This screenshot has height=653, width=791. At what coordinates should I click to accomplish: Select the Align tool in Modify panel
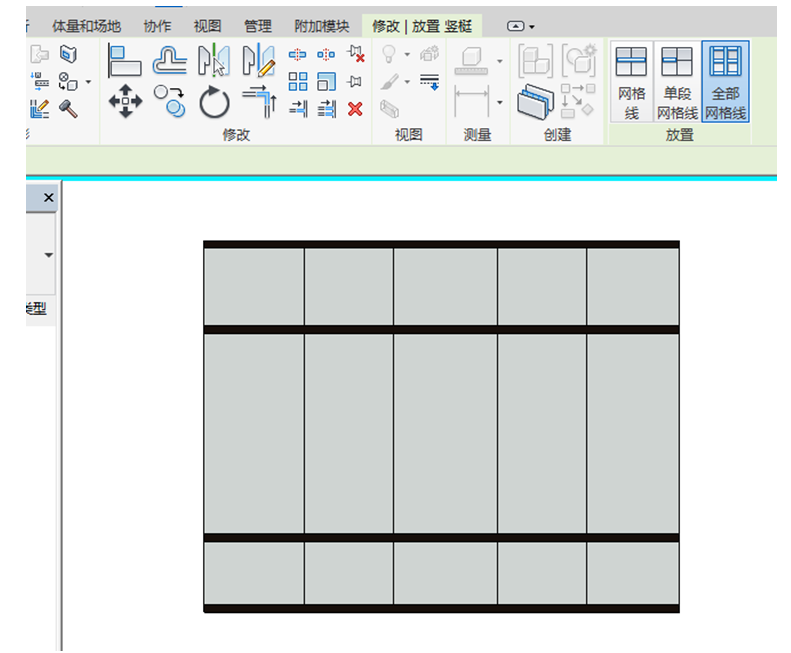click(124, 61)
